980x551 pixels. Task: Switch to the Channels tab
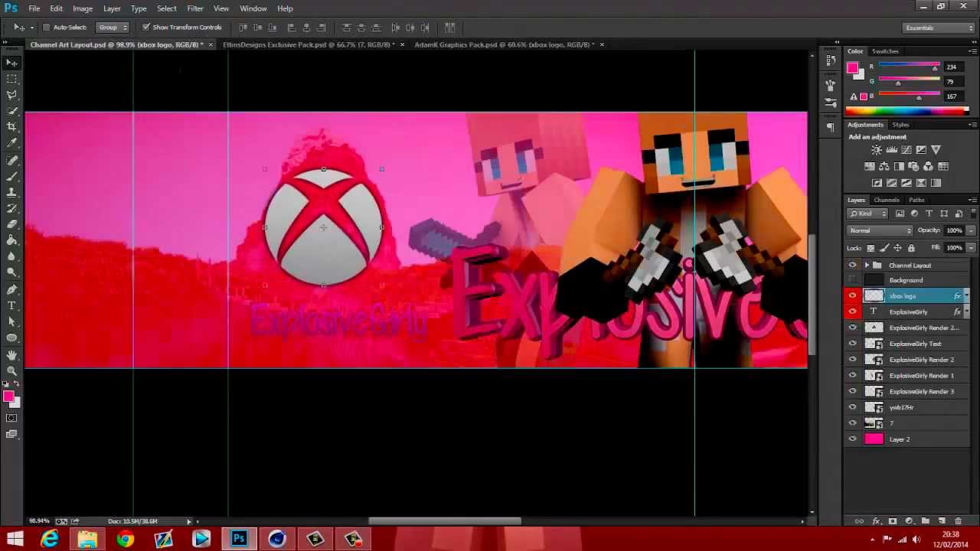click(887, 201)
